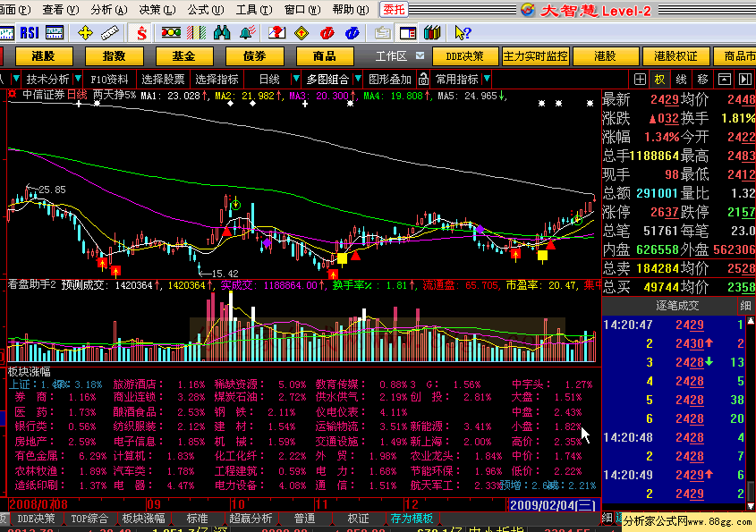Expand the 常用指标 dropdown arrow

[487, 79]
